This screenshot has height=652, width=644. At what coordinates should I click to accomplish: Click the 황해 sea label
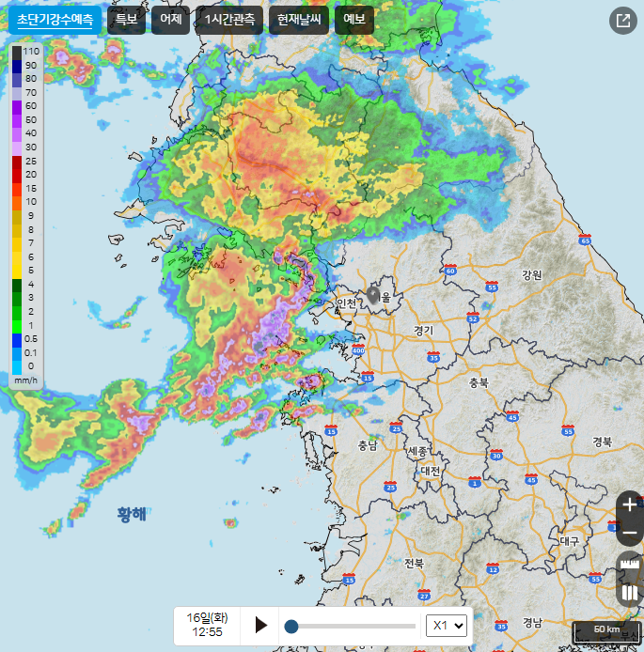(x=132, y=514)
